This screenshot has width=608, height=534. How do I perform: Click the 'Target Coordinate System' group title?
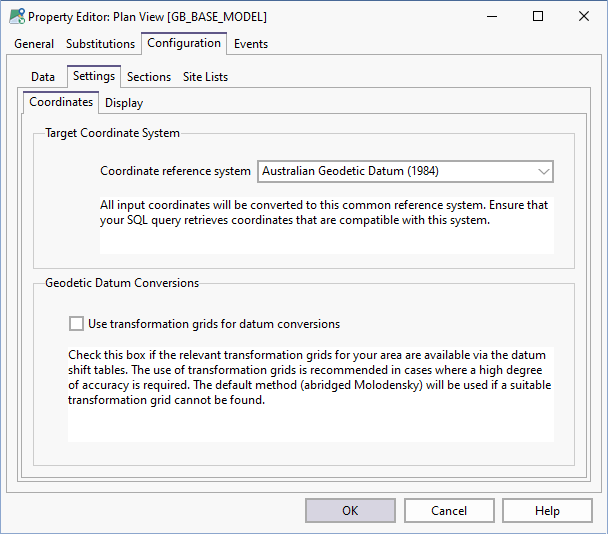tap(112, 133)
